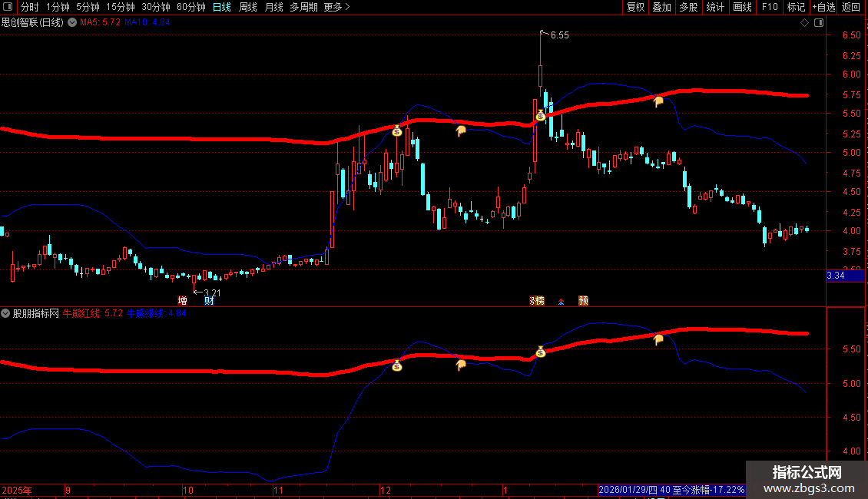Toggle the left sidebar panel icon
Screen dimensions: 868x499
(x=7, y=7)
